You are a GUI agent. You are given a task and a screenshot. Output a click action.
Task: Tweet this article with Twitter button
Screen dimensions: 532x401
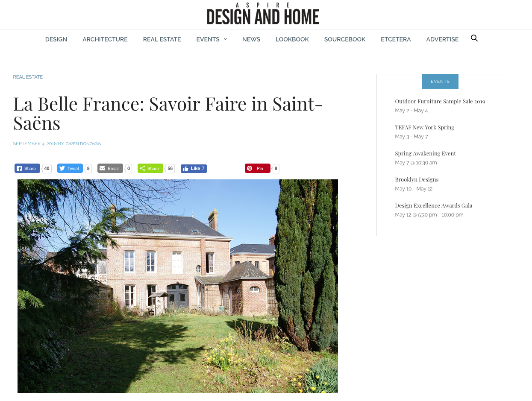click(70, 168)
